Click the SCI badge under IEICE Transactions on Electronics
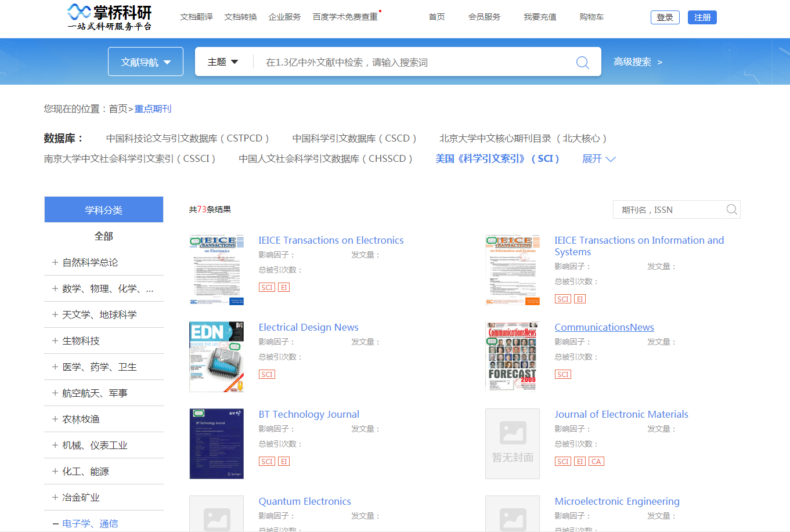 click(266, 287)
